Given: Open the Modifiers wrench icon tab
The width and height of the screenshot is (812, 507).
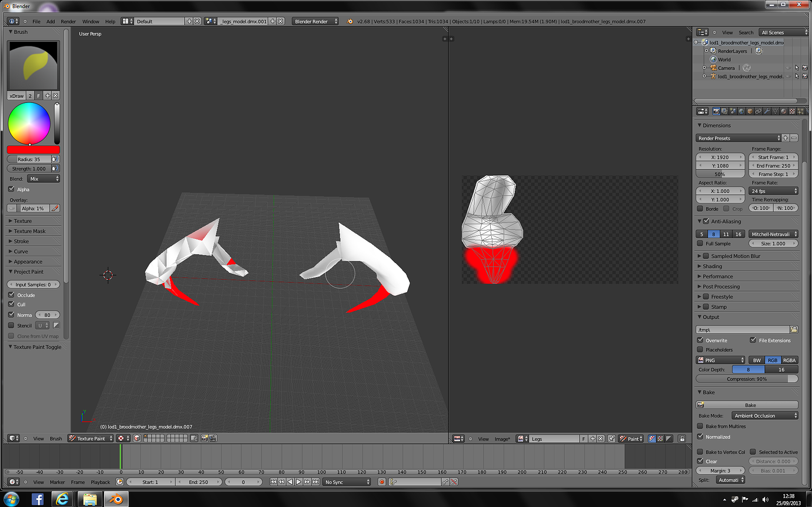Looking at the screenshot, I should click(767, 111).
